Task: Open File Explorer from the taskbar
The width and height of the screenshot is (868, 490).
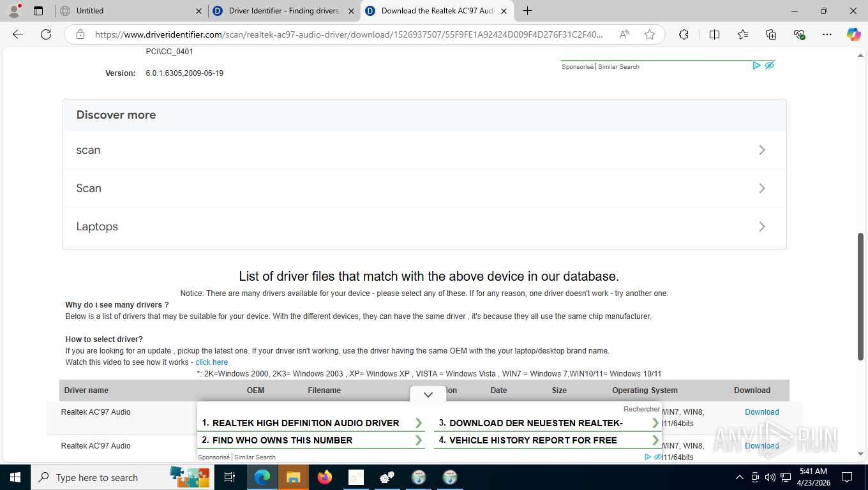Action: [293, 477]
